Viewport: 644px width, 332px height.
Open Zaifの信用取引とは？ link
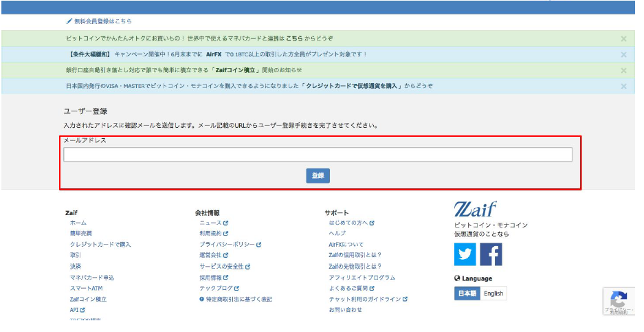pos(355,255)
